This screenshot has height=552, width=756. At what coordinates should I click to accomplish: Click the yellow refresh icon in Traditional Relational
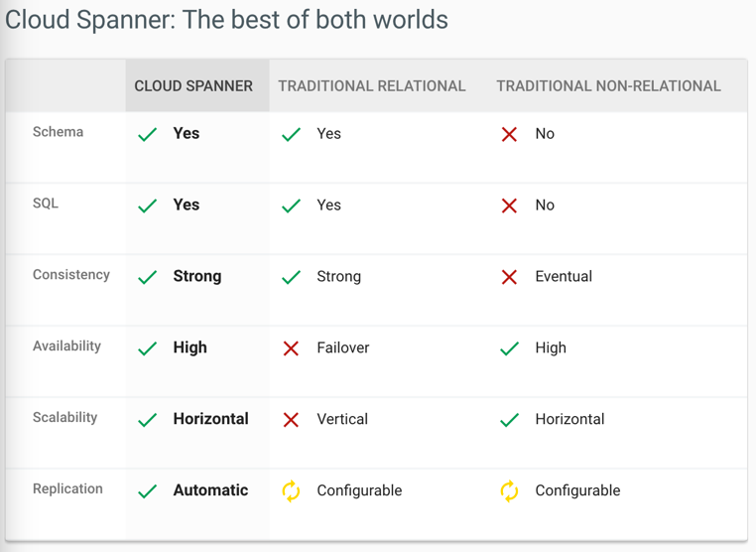pyautogui.click(x=291, y=490)
